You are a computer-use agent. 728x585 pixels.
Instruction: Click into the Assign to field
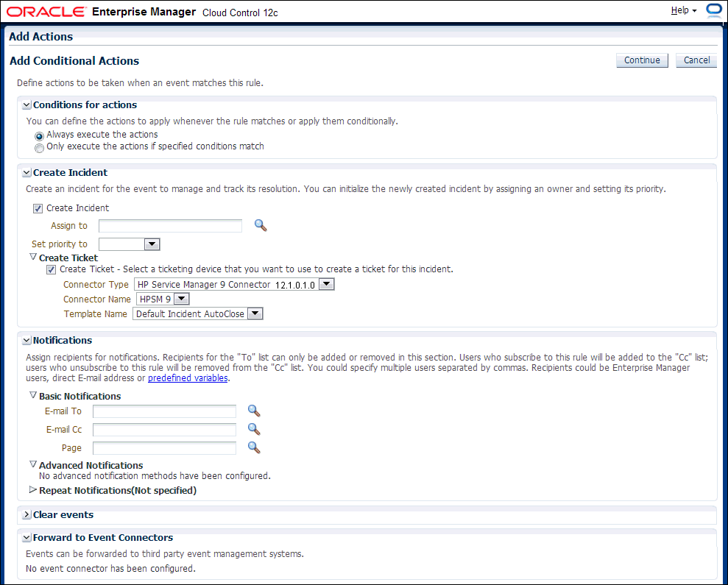(170, 226)
